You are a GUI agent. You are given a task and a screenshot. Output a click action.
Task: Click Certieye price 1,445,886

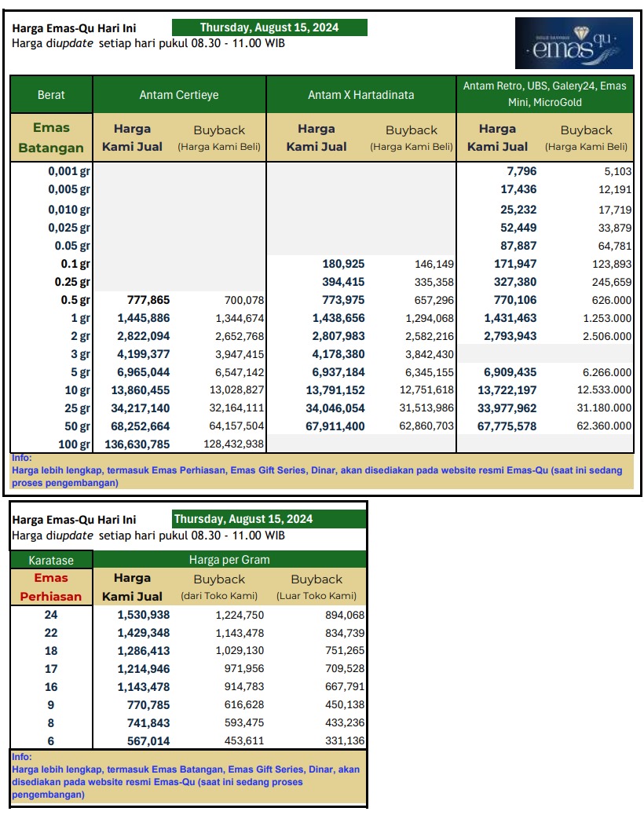[x=144, y=318]
